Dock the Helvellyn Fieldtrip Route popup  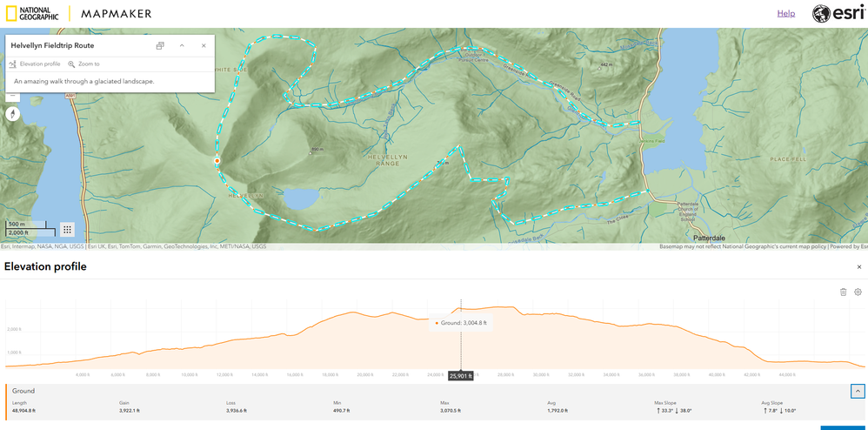160,46
